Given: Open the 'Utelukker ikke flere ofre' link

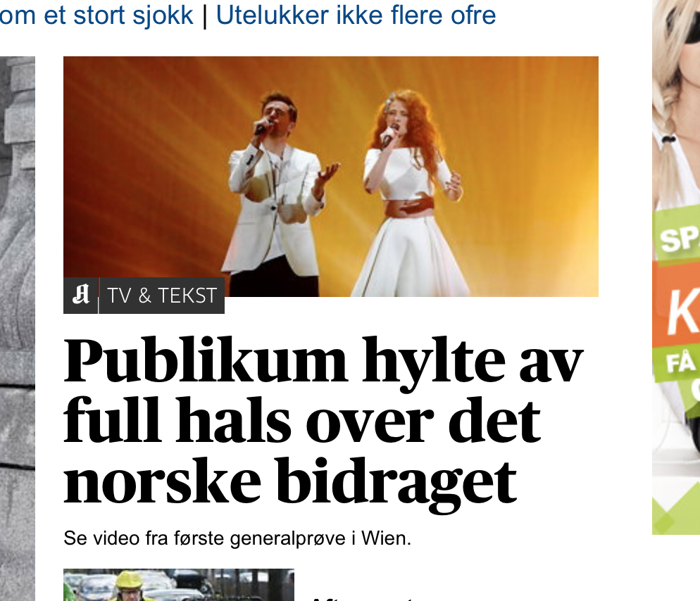Looking at the screenshot, I should pos(356,15).
